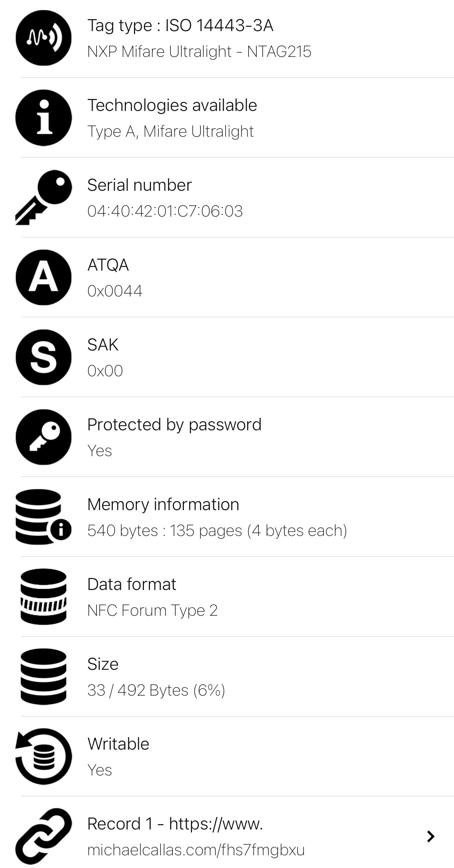454x868 pixels.
Task: Select serial number 04:40:42:01:C7:06:03
Action: click(165, 211)
